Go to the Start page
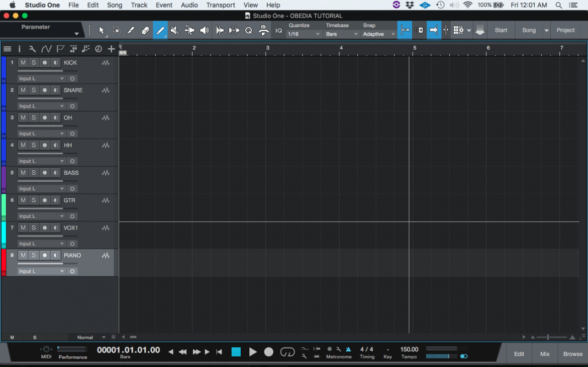Image resolution: width=588 pixels, height=367 pixels. (x=501, y=30)
